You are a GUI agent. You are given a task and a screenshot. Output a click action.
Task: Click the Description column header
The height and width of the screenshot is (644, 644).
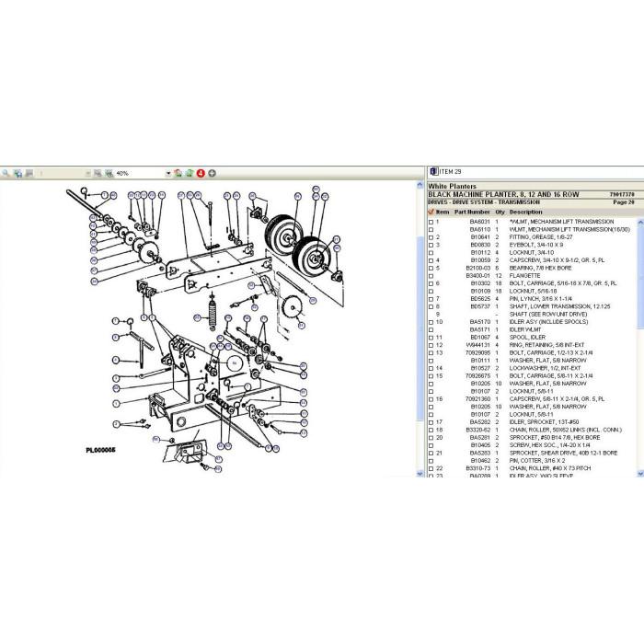click(x=525, y=212)
